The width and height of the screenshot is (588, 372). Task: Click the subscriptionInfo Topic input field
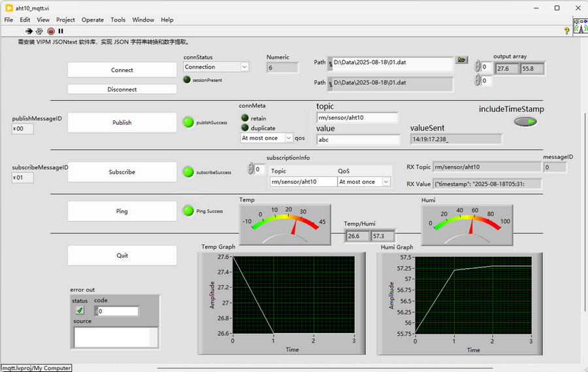tap(303, 182)
